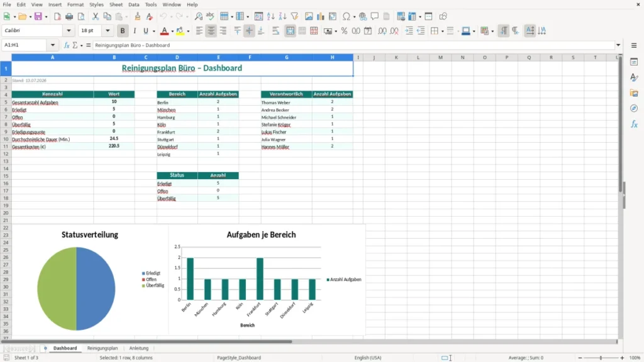Click the Font Color red swatch
644x362 pixels.
(x=164, y=31)
